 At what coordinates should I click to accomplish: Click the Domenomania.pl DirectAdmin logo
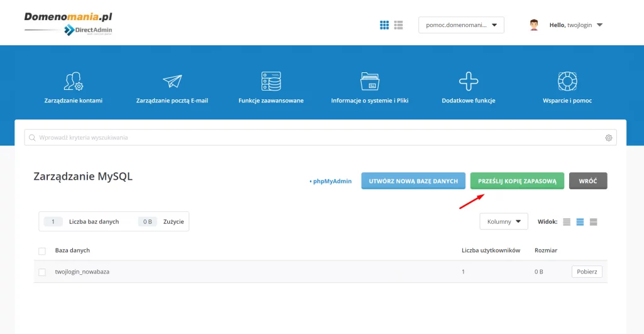[x=68, y=24]
